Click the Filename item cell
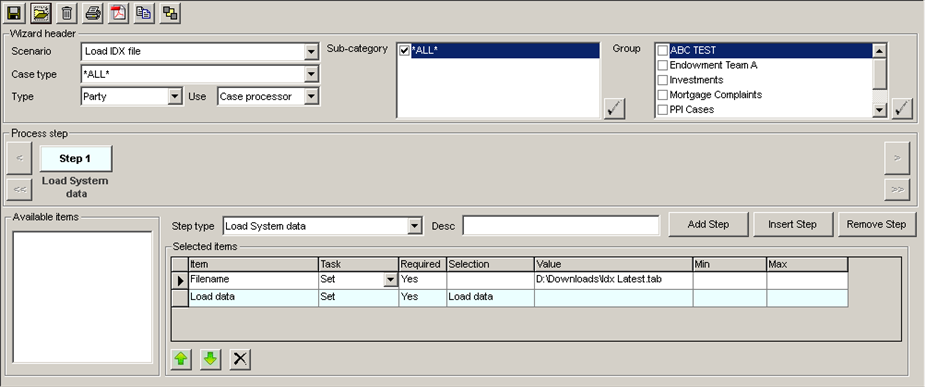The width and height of the screenshot is (925, 387). tap(253, 280)
